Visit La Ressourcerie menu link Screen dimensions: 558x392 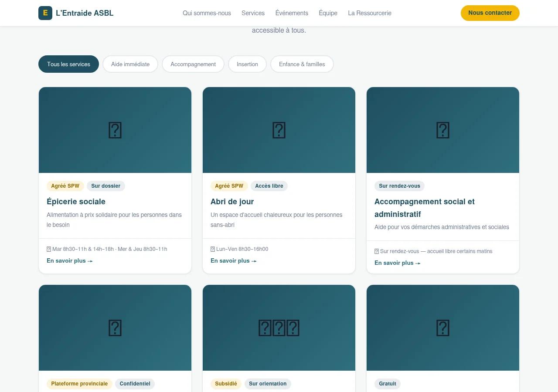370,13
